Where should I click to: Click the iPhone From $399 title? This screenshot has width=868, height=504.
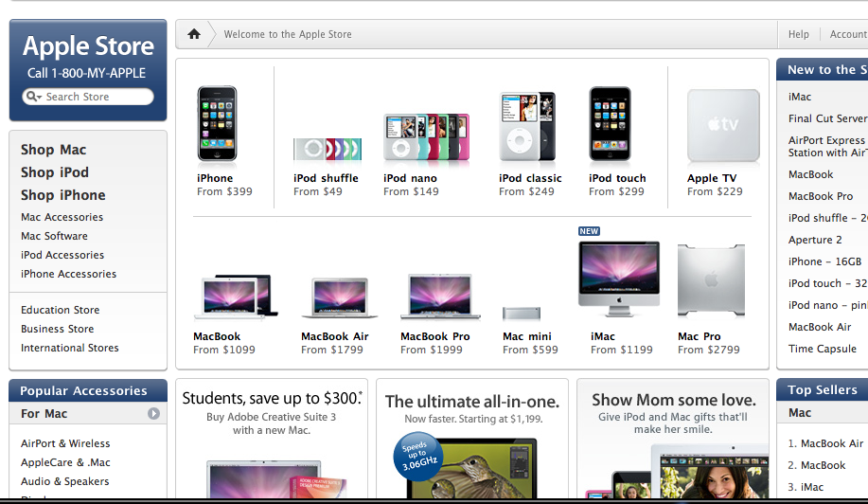215,178
